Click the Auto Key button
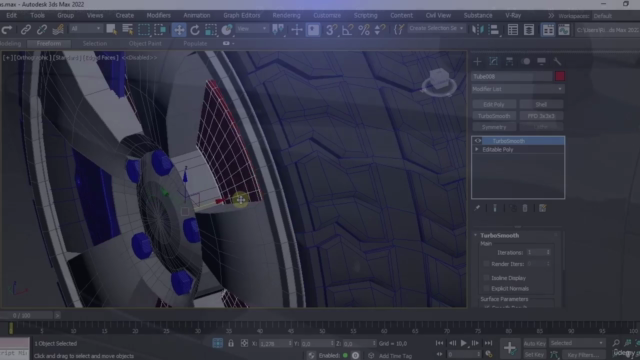Image resolution: width=640 pixels, height=360 pixels. point(534,343)
